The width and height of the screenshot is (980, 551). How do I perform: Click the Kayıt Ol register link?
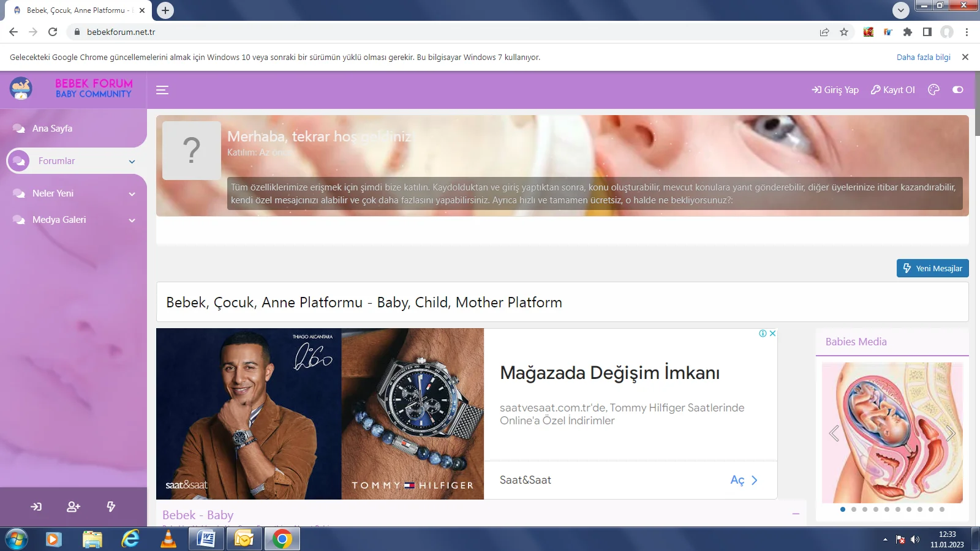click(x=893, y=89)
